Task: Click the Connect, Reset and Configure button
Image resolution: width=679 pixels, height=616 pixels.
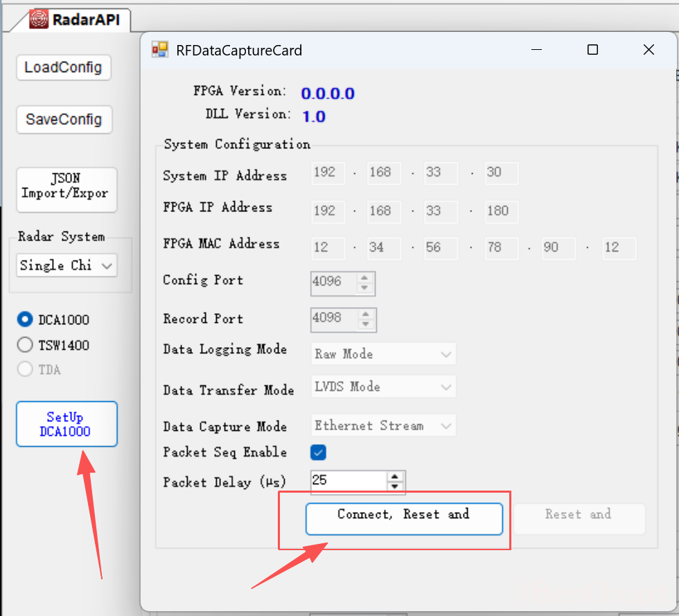Action: coord(403,518)
